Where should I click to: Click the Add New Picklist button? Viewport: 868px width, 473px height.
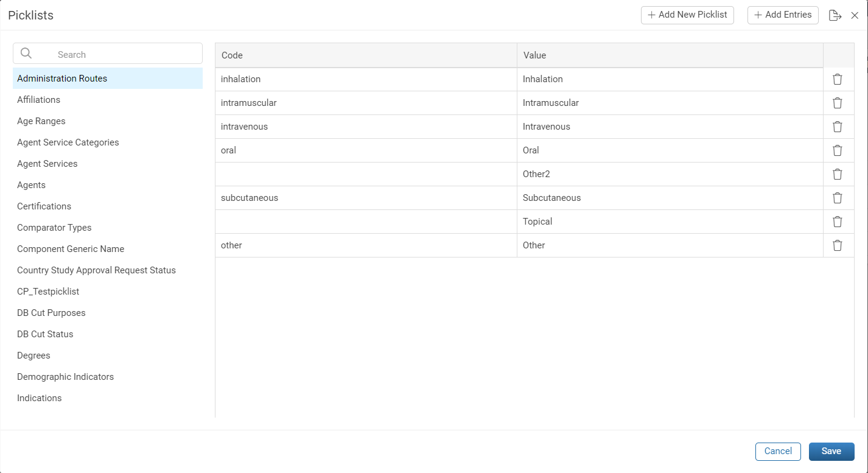pos(687,15)
